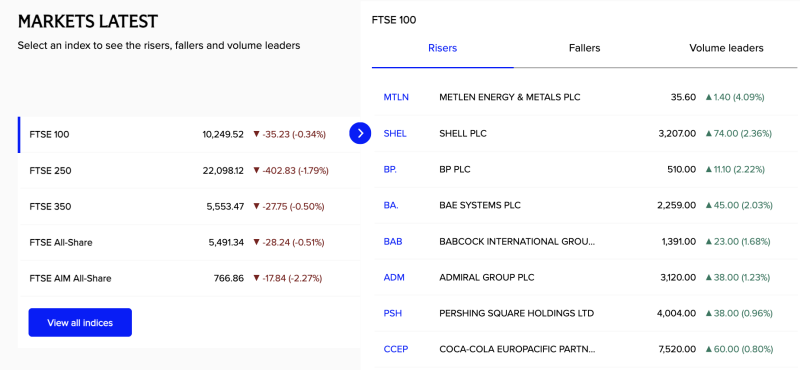This screenshot has width=800, height=370.
Task: Click BABCOCK INTERNATIONAL GROU... name
Action: pos(517,241)
